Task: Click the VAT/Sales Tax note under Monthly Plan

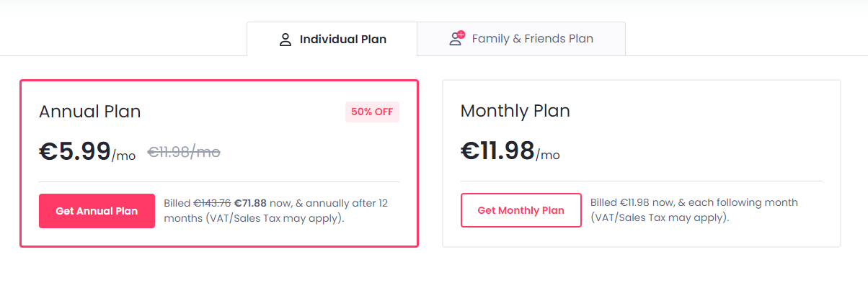Action: click(x=660, y=217)
